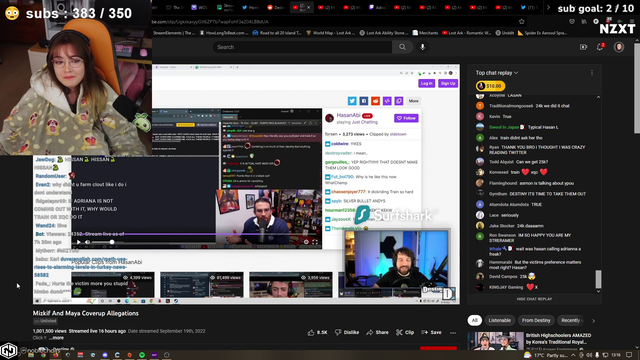
Task: Share the Mizkif And Maya video
Action: [377, 332]
